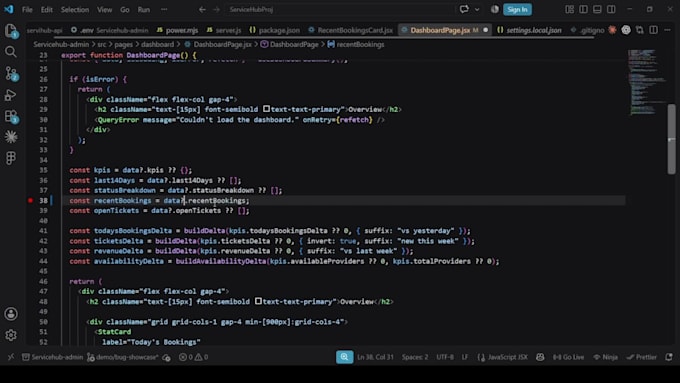
Task: Click the Sign In button
Action: pyautogui.click(x=517, y=9)
